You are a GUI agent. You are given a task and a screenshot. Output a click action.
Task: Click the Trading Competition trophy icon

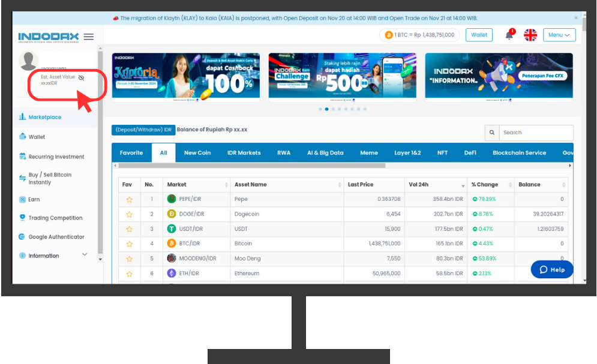pos(22,218)
